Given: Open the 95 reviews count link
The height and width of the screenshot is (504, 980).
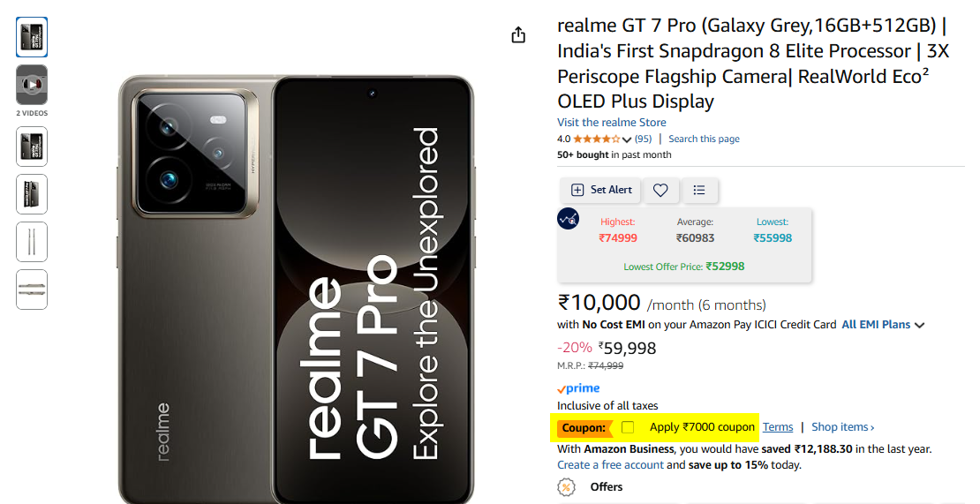Looking at the screenshot, I should pyautogui.click(x=643, y=139).
